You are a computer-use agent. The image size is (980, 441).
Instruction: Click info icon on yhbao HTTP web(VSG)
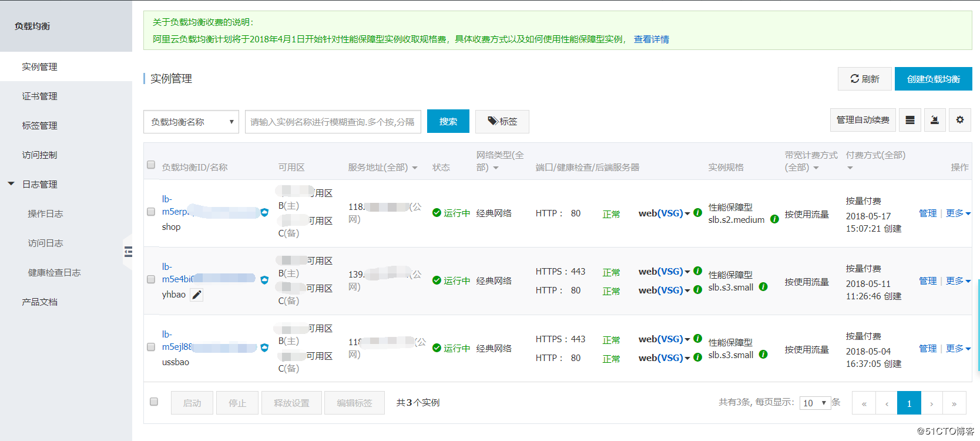pos(697,290)
